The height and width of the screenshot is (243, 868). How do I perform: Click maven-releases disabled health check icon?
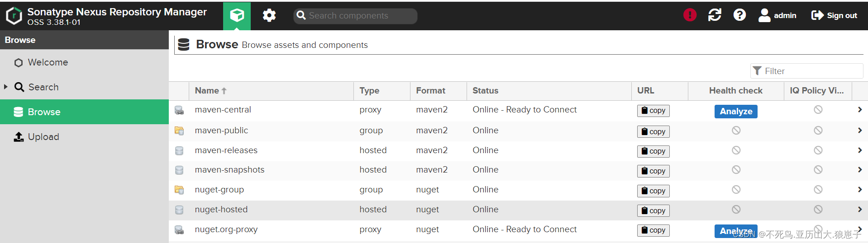point(736,150)
